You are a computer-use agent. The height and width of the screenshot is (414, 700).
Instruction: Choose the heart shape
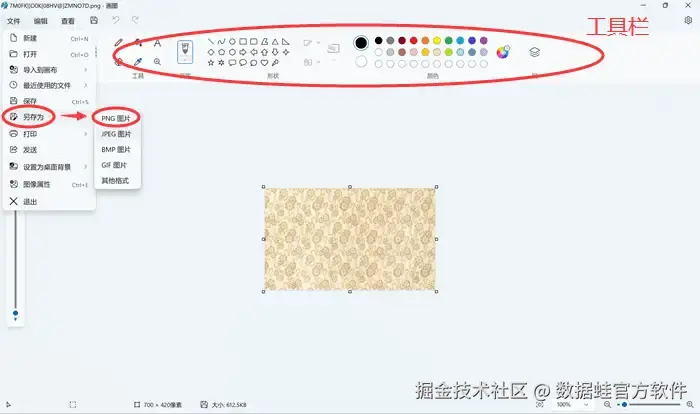[264, 63]
